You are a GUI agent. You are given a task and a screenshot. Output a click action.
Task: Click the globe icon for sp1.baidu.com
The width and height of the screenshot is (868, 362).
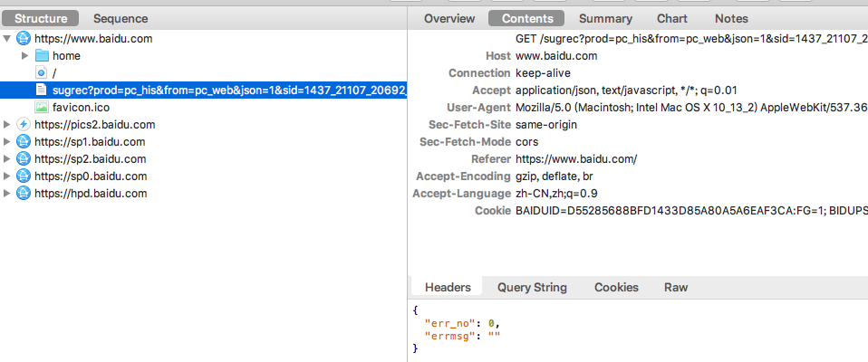(x=24, y=142)
